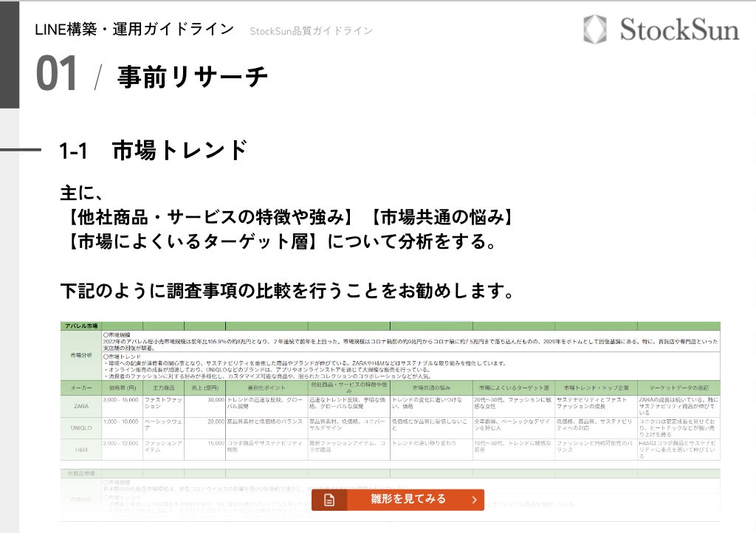
Task: Click the document icon on the orange button
Action: (x=329, y=500)
